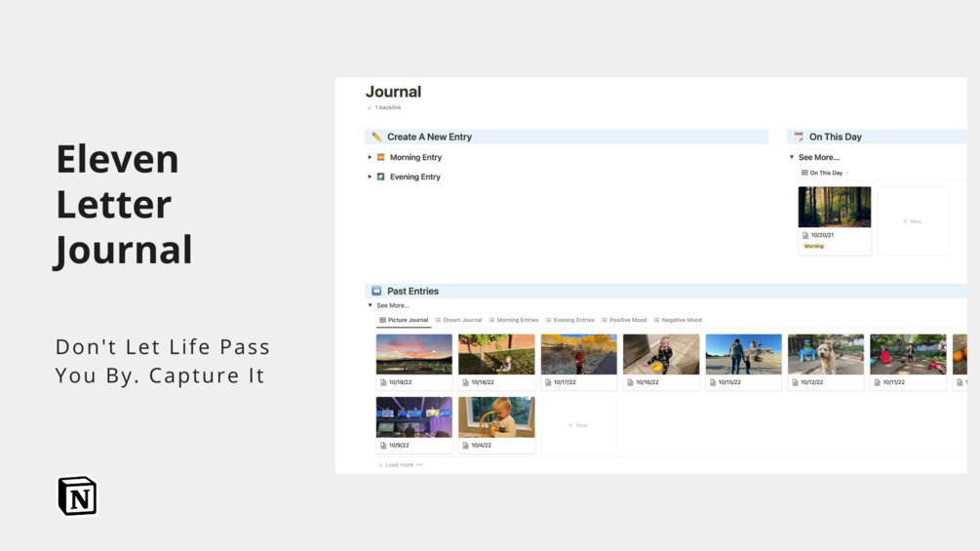The height and width of the screenshot is (551, 980).
Task: Switch to the Dream Journal tab
Action: [458, 320]
